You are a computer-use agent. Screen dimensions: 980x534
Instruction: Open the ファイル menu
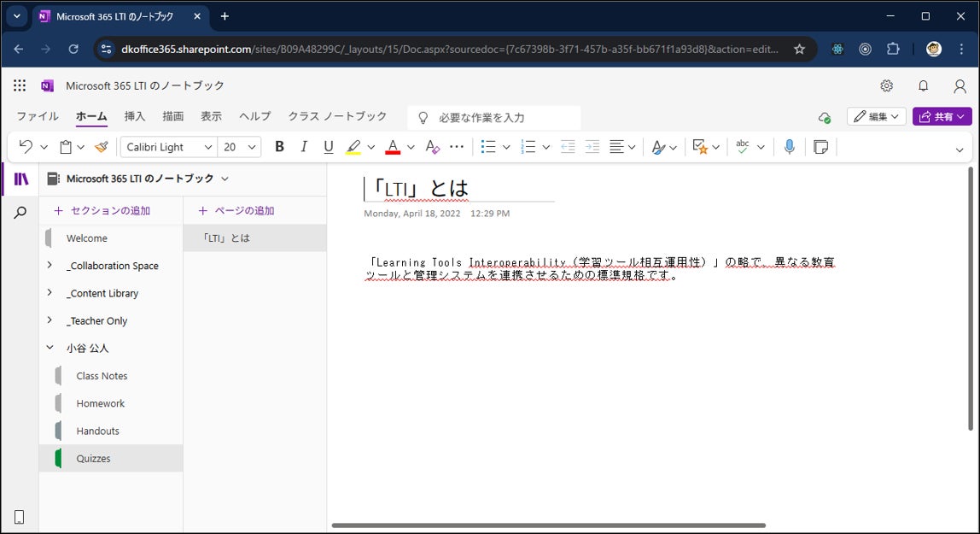click(x=38, y=116)
